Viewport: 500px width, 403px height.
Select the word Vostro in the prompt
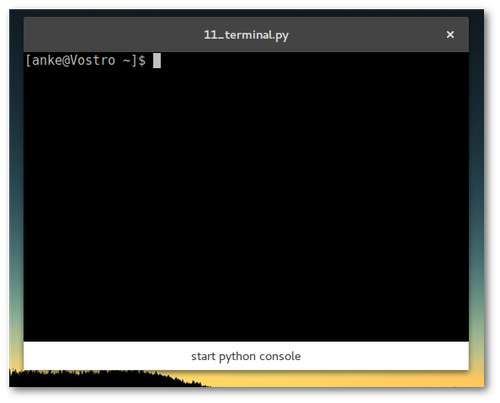[x=92, y=60]
